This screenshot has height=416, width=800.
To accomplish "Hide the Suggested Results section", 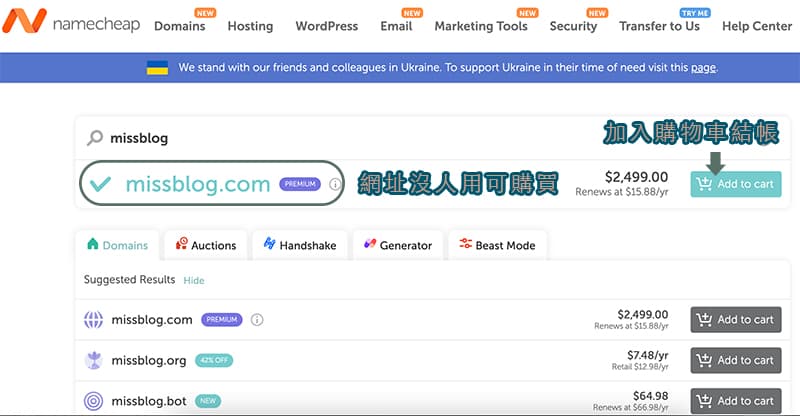I will (x=194, y=280).
